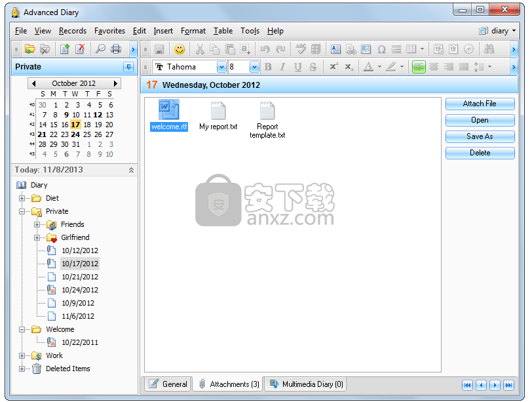Open the Tools menu

click(250, 31)
